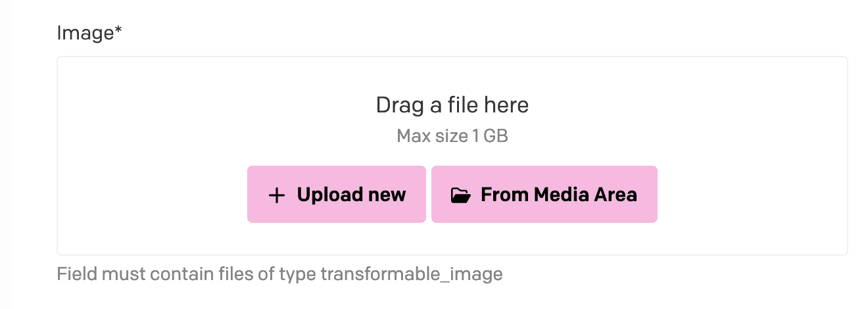Click 'Upload new' label text
Image resolution: width=868 pixels, height=309 pixels.
pyautogui.click(x=351, y=195)
